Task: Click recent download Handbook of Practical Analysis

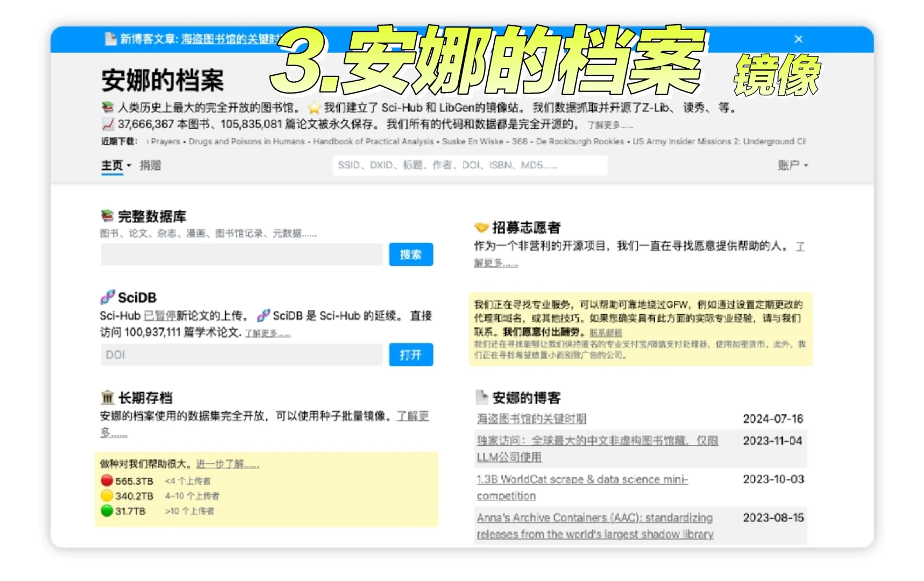Action: 373,141
